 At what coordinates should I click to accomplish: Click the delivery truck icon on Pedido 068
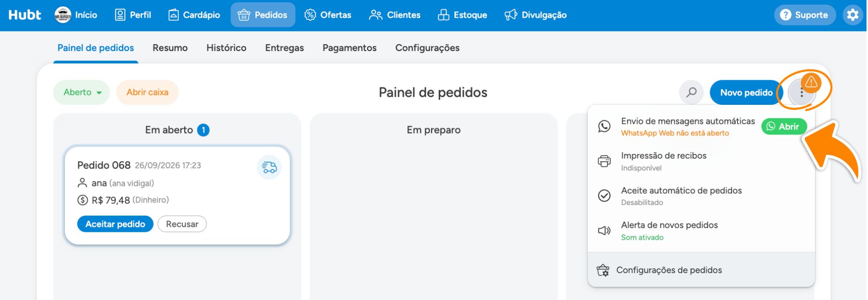coord(269,167)
